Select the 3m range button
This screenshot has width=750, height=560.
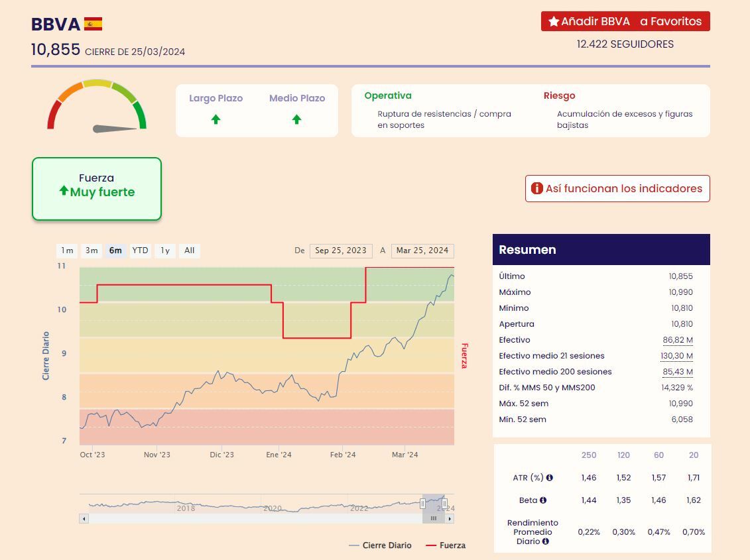pos(92,251)
